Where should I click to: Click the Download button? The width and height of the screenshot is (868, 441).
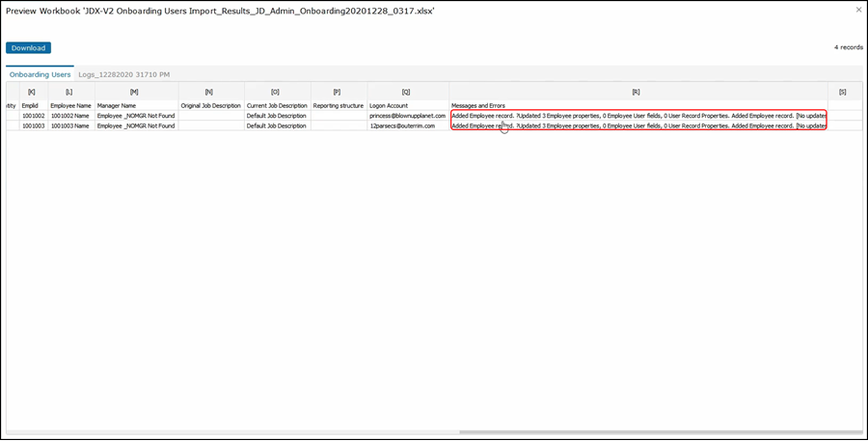tap(28, 47)
